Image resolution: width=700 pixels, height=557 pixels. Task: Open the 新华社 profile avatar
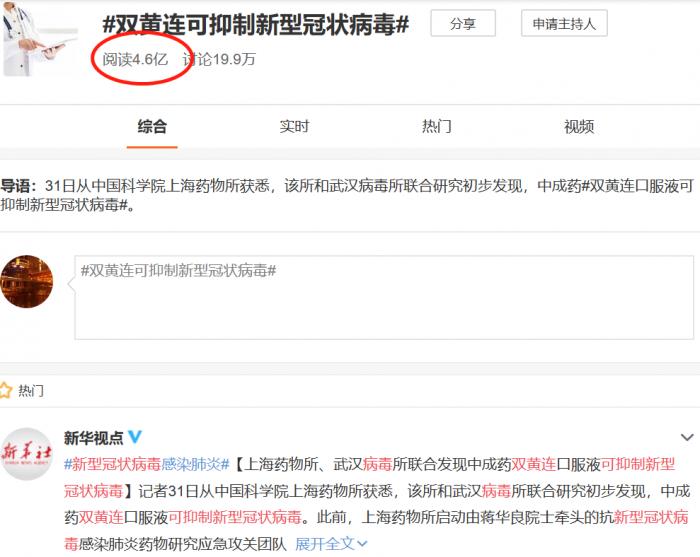click(26, 455)
